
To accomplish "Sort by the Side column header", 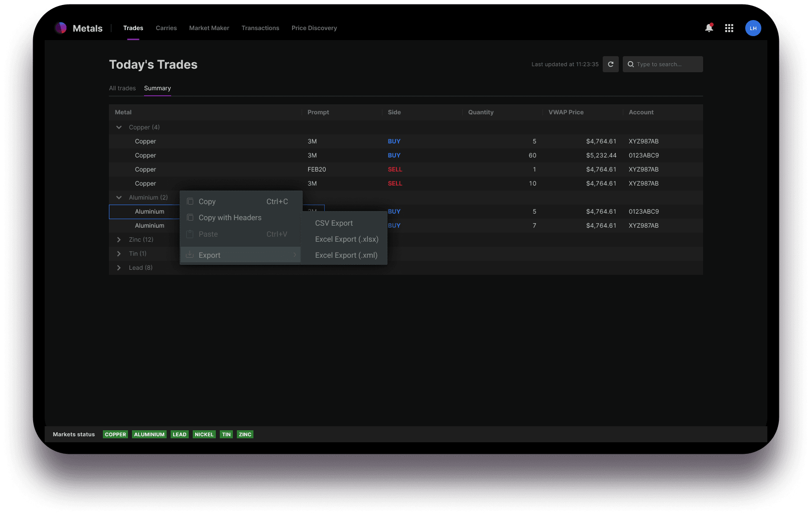I will click(x=422, y=112).
